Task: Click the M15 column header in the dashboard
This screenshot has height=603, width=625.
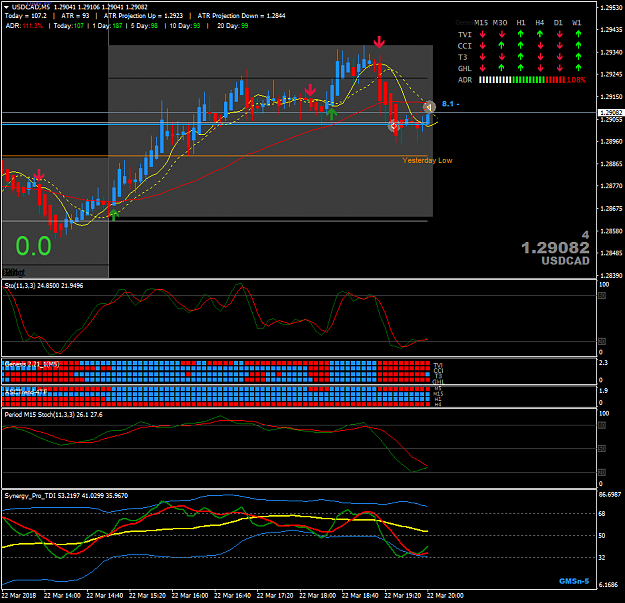Action: tap(481, 23)
